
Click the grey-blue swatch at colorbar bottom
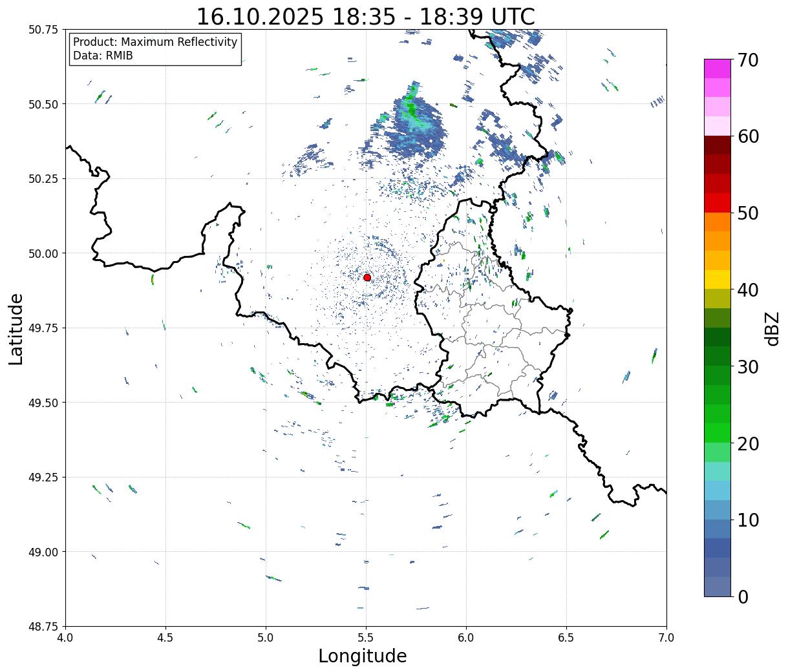tap(718, 586)
